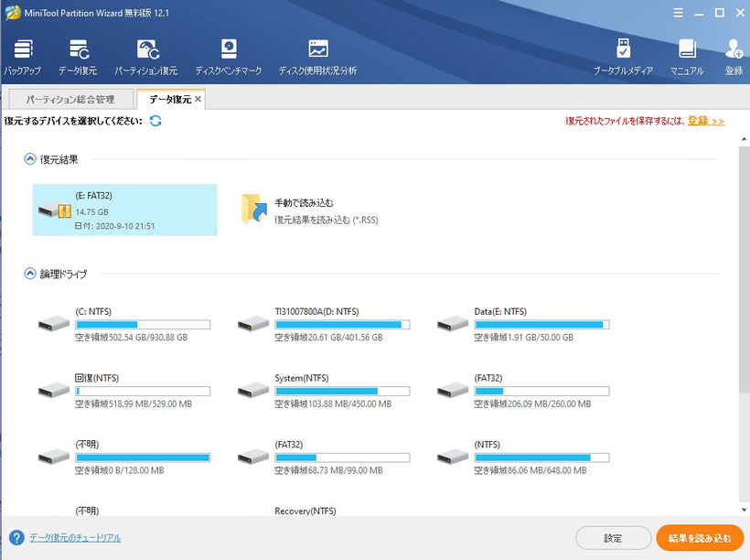Collapse the 復元結果 section
The image size is (750, 560).
[29, 159]
